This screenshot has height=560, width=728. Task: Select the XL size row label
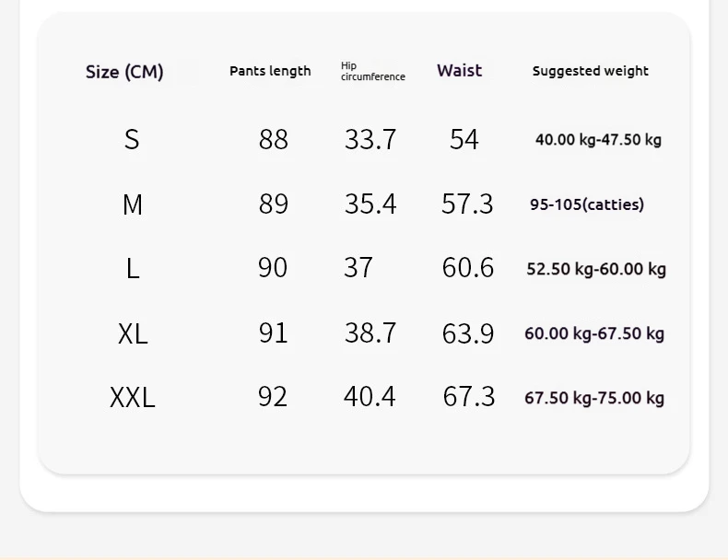[x=133, y=333]
